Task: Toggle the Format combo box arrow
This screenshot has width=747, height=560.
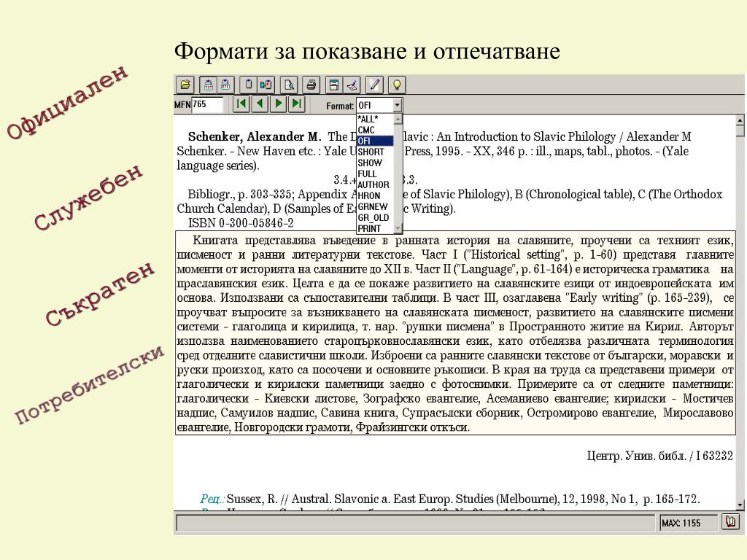Action: 397,105
